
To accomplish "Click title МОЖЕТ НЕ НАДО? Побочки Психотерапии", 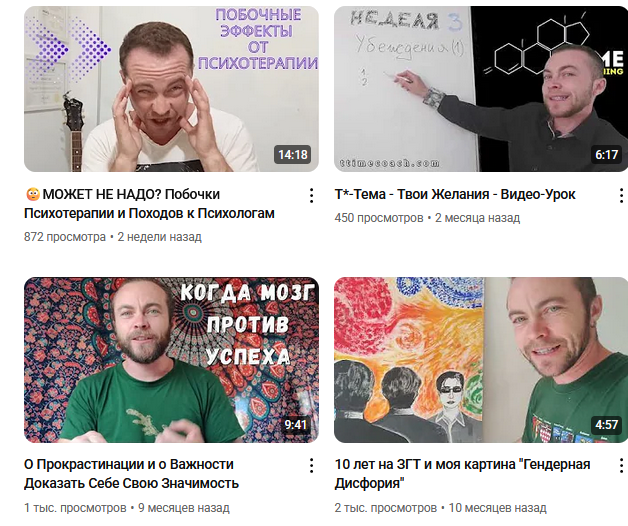I will coord(149,204).
